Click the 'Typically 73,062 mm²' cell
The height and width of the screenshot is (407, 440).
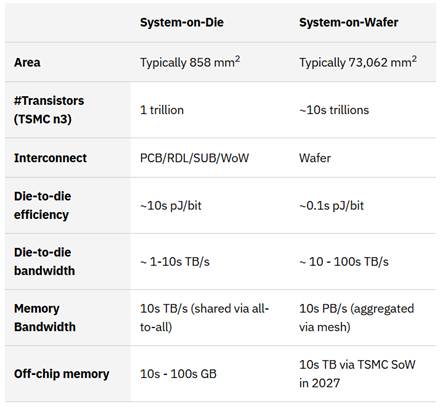[x=358, y=62]
